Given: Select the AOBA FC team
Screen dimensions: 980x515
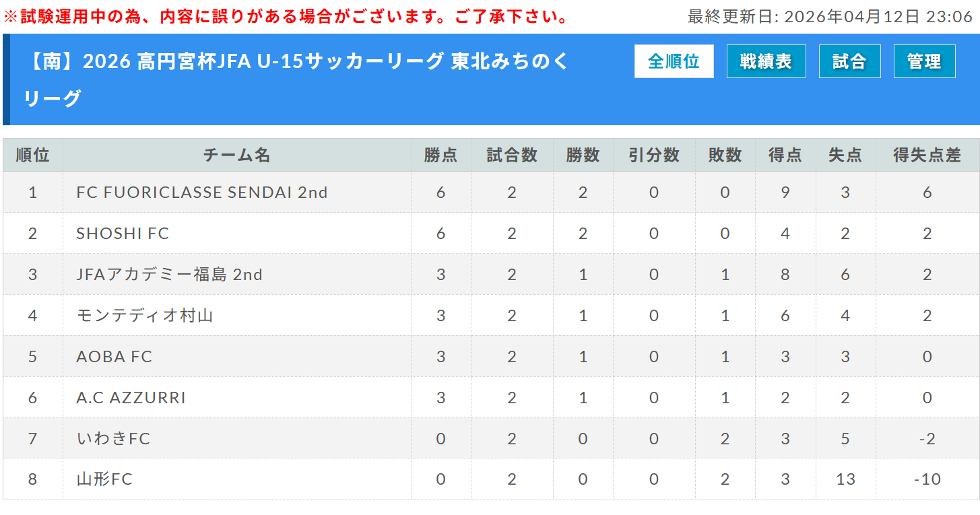Looking at the screenshot, I should click(115, 357).
